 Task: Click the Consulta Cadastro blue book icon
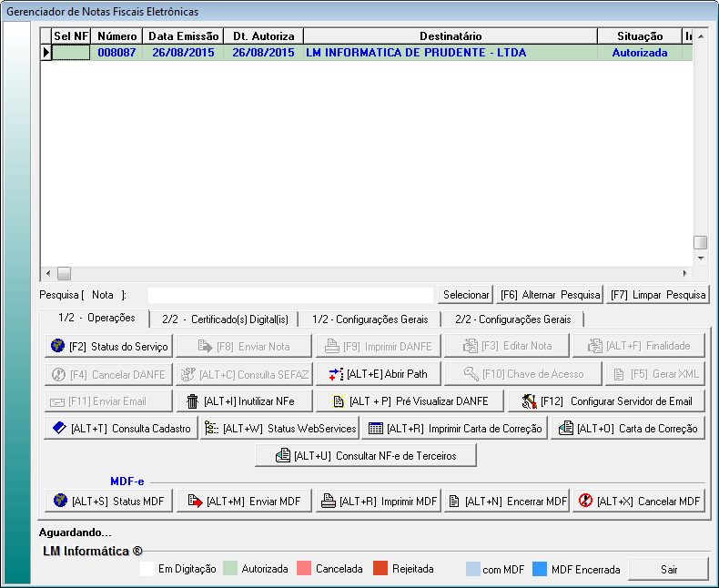click(58, 428)
